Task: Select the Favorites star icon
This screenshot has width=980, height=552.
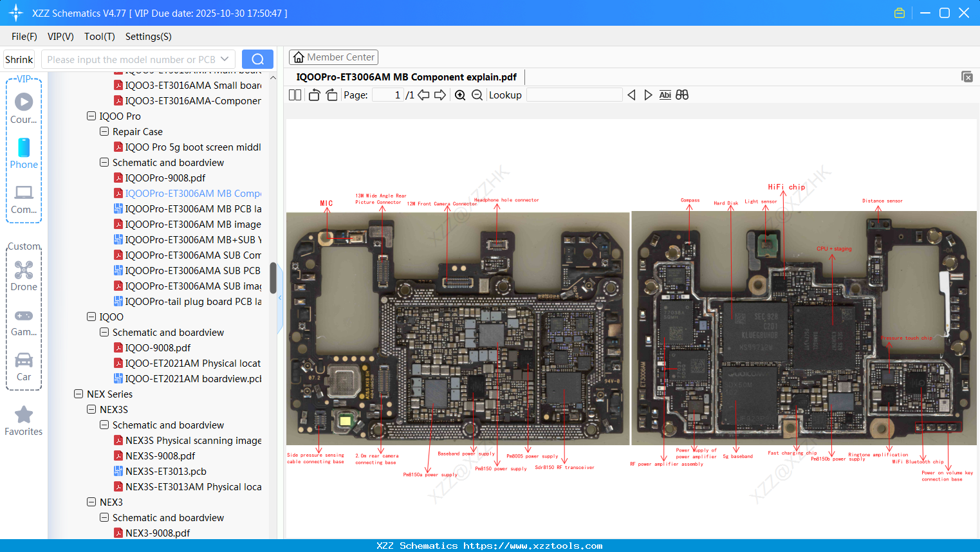Action: 23,414
